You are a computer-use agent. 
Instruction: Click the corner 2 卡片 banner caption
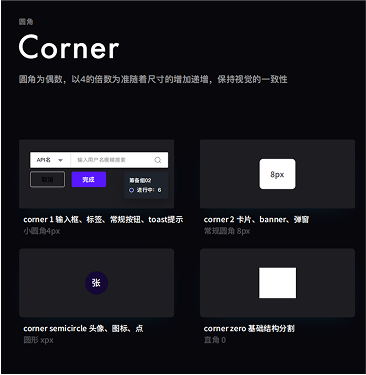[256, 219]
